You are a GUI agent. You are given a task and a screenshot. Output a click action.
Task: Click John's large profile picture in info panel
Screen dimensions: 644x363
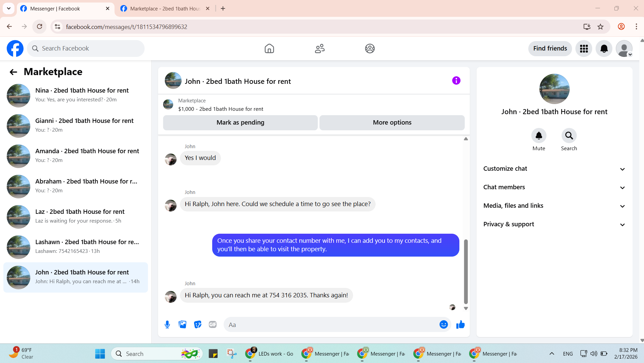[x=554, y=89]
